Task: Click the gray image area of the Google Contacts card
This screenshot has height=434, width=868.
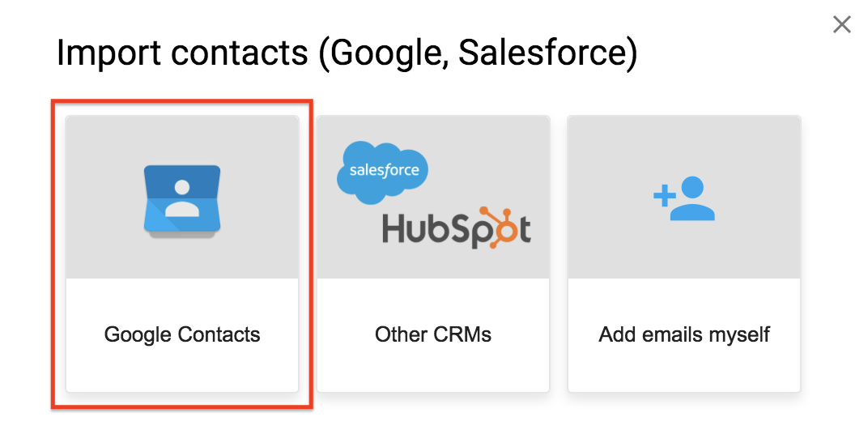Action: (182, 197)
